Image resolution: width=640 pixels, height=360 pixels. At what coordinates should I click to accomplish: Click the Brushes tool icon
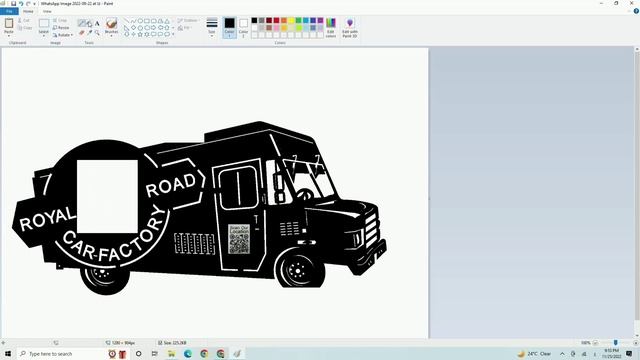(111, 23)
